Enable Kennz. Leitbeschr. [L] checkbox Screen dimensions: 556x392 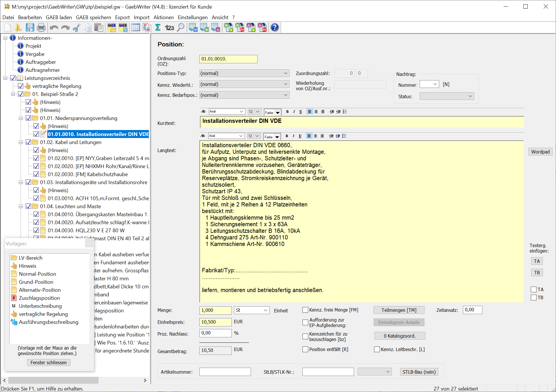(377, 349)
